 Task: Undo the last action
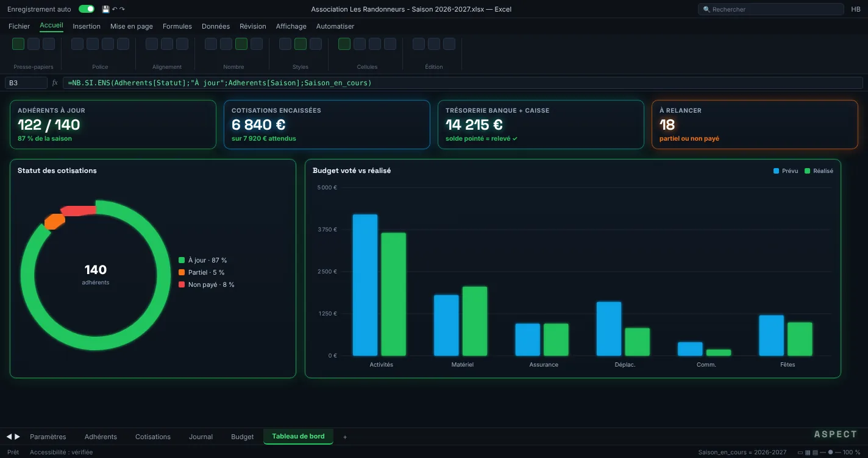pos(115,9)
